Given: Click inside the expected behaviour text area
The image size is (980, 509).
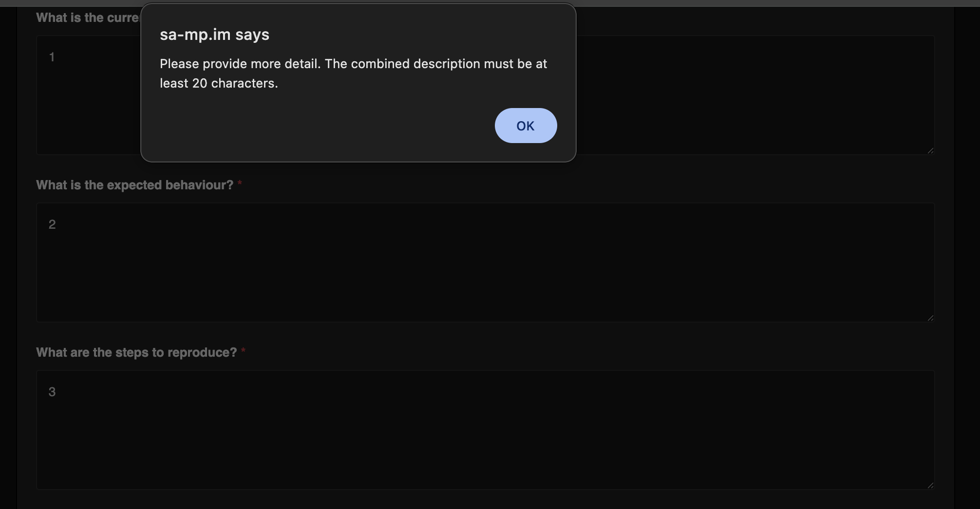Looking at the screenshot, I should 485,262.
